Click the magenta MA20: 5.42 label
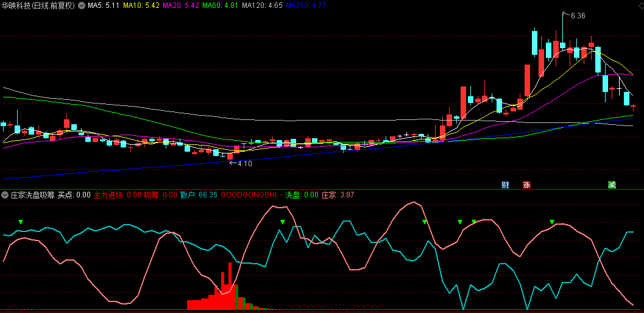This screenshot has height=313, width=644. [x=181, y=5]
